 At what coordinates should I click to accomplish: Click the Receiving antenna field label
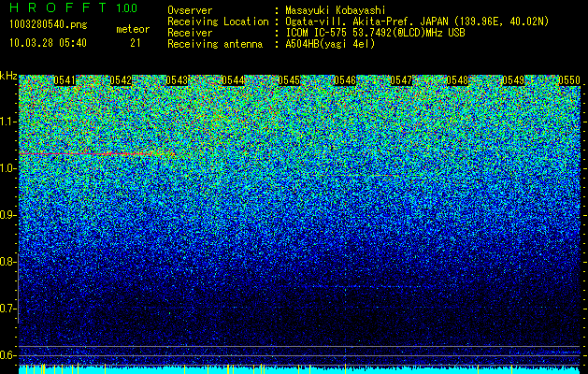click(x=215, y=44)
